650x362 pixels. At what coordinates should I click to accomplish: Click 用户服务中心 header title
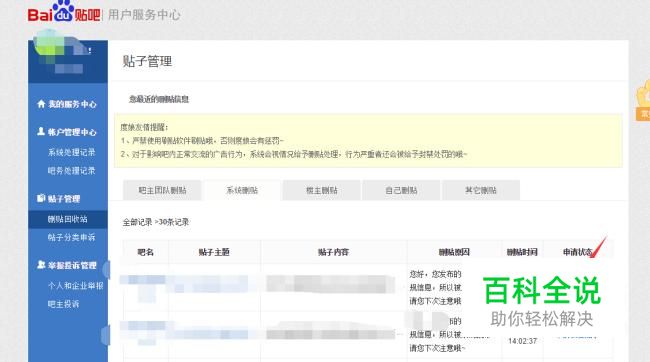(x=144, y=15)
